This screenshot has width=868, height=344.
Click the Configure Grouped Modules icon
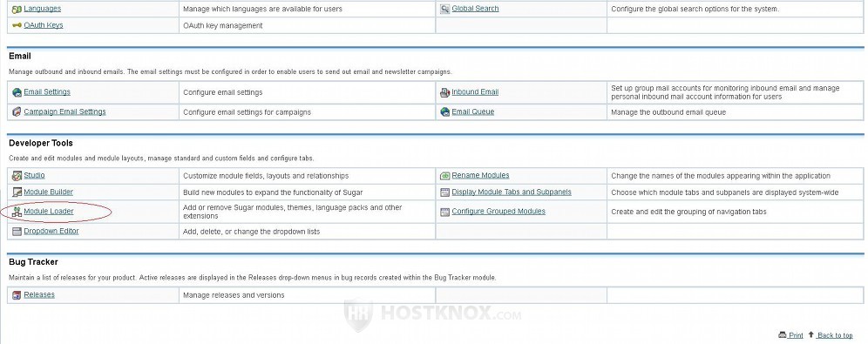(445, 212)
